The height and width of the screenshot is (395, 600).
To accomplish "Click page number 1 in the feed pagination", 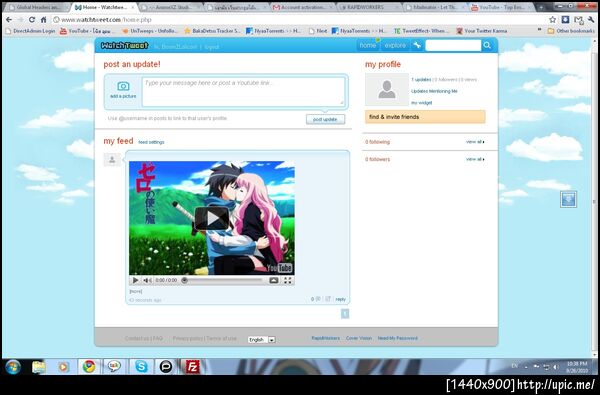I will [345, 314].
